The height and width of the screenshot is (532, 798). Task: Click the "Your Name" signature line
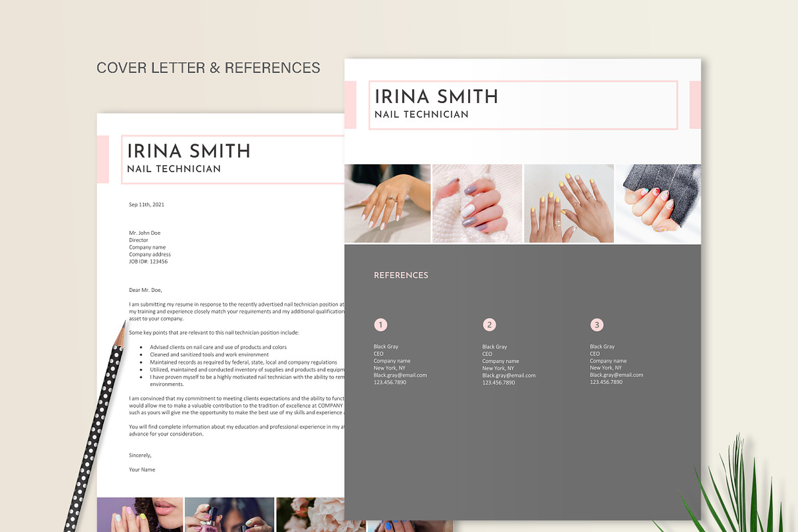[142, 469]
